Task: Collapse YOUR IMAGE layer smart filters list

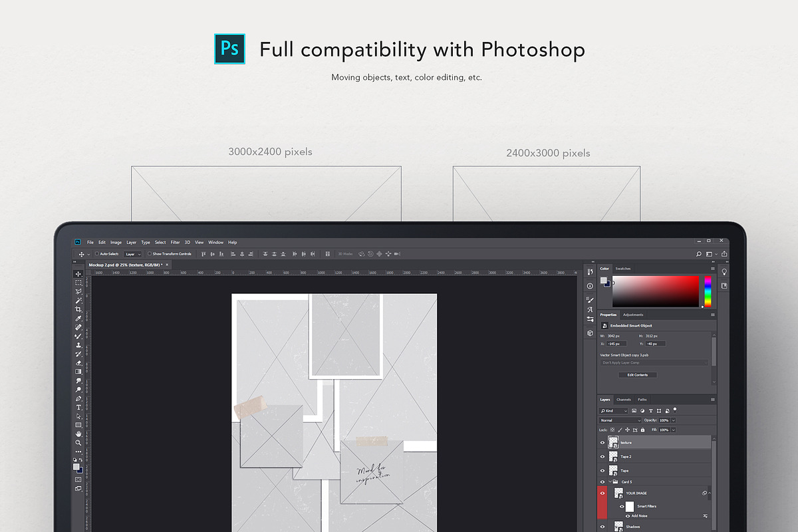Action: tap(710, 493)
